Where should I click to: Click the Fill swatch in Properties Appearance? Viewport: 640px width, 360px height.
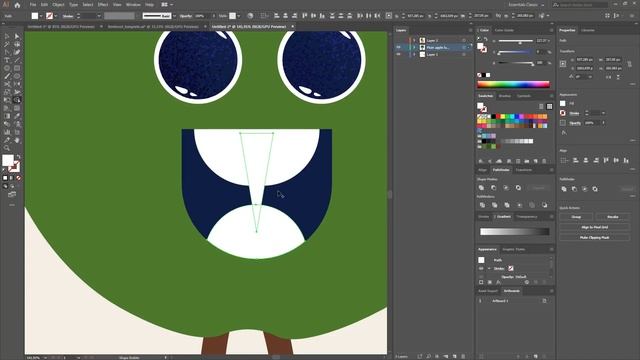563,104
